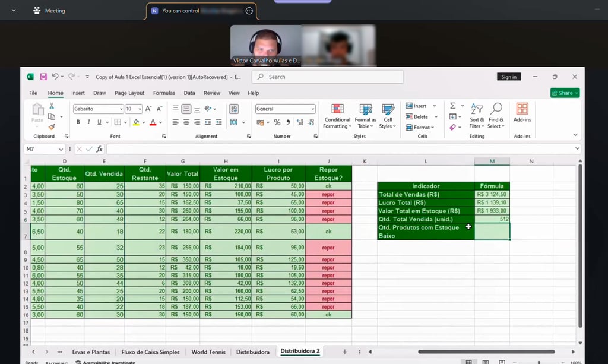Viewport: 608px width, 364px height.
Task: Apply the red font color A
Action: click(153, 122)
